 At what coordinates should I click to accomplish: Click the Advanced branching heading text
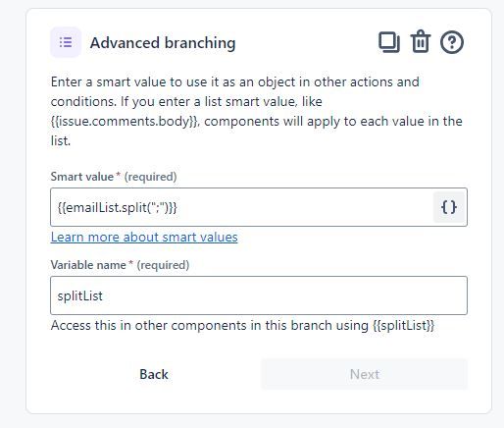(163, 43)
